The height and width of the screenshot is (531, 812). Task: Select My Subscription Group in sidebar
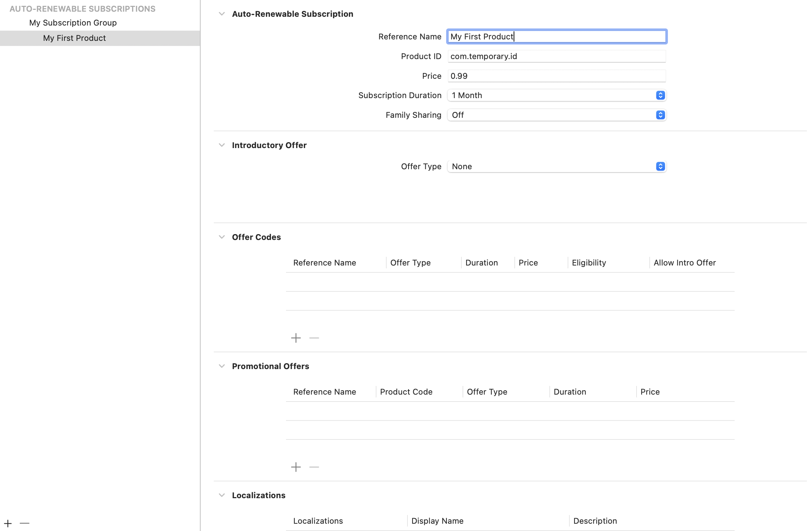73,23
